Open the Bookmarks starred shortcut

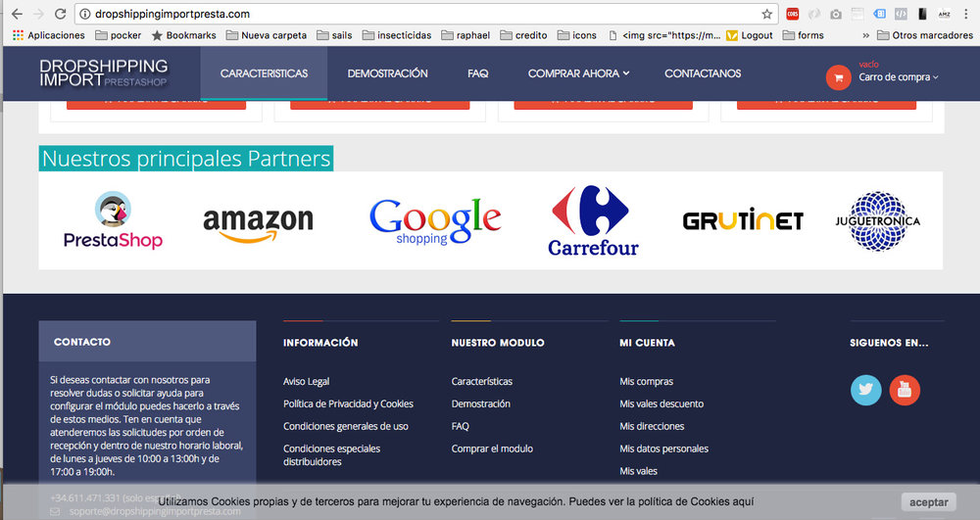pos(184,35)
